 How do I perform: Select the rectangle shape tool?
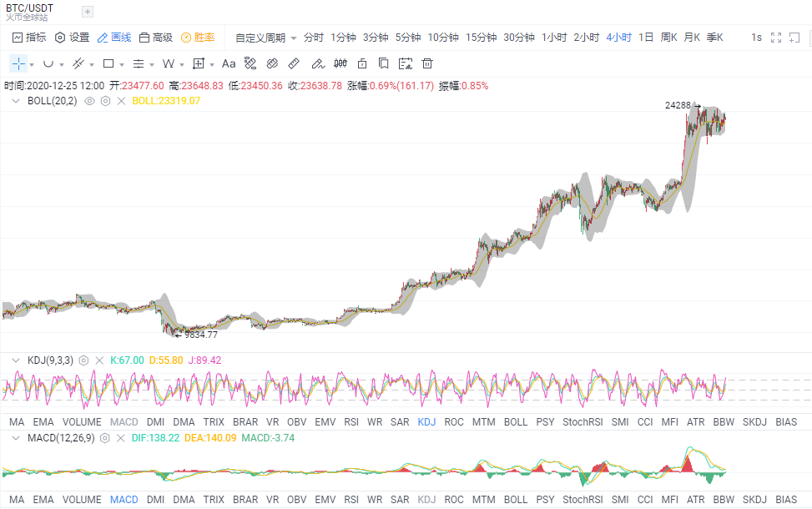click(108, 63)
